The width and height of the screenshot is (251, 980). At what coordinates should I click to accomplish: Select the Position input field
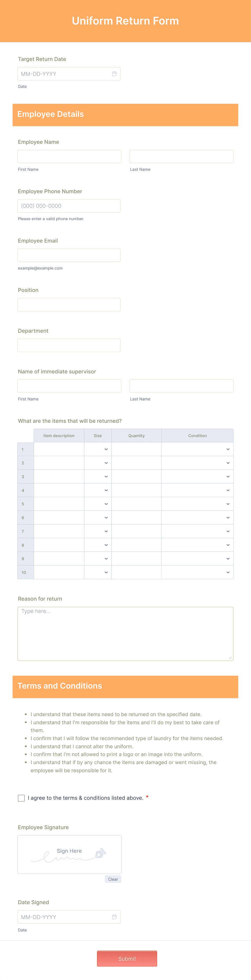pyautogui.click(x=69, y=304)
